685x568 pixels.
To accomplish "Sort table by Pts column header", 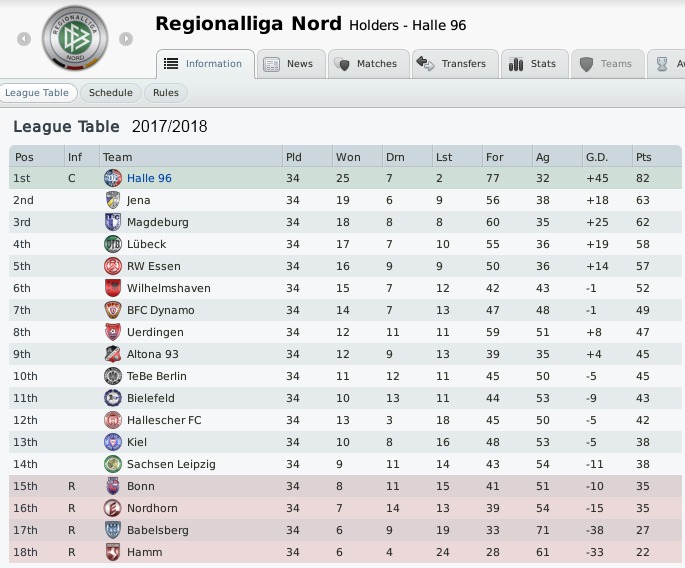I will (x=646, y=157).
